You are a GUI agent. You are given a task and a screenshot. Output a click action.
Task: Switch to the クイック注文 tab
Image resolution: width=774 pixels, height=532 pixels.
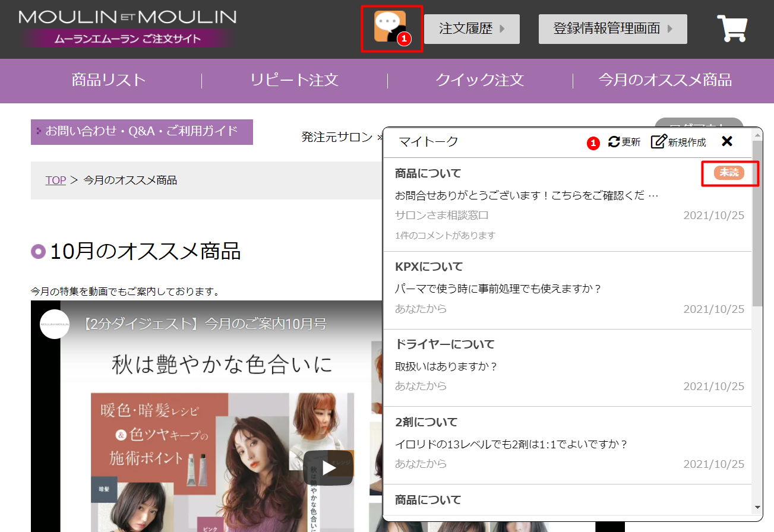click(479, 80)
